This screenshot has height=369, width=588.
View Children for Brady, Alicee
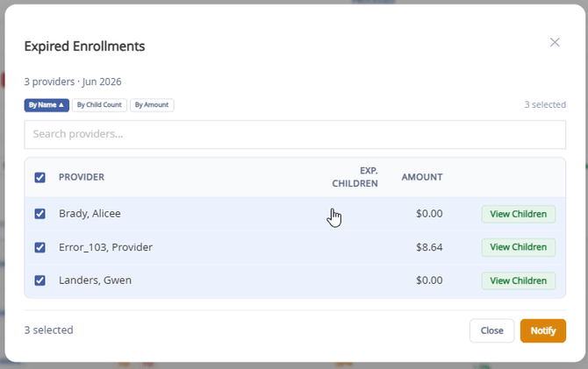pos(519,214)
